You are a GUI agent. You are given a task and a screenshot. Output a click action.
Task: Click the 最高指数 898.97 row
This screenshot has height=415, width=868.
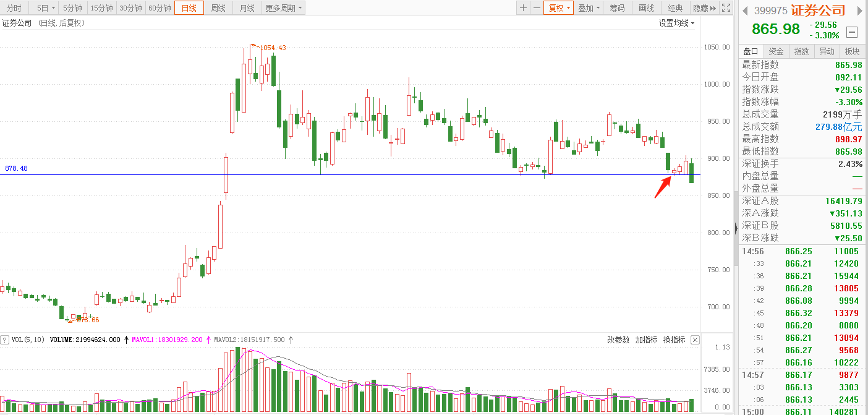(802, 139)
